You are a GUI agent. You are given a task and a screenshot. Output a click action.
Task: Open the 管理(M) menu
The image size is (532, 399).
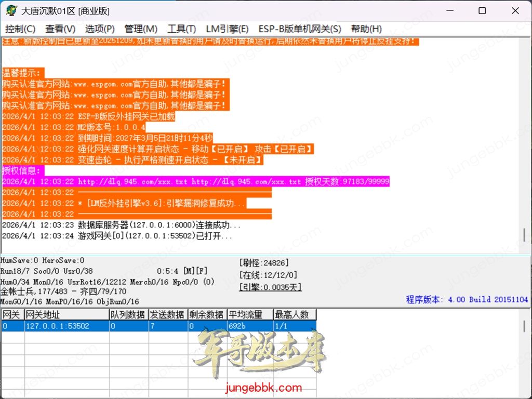point(141,29)
